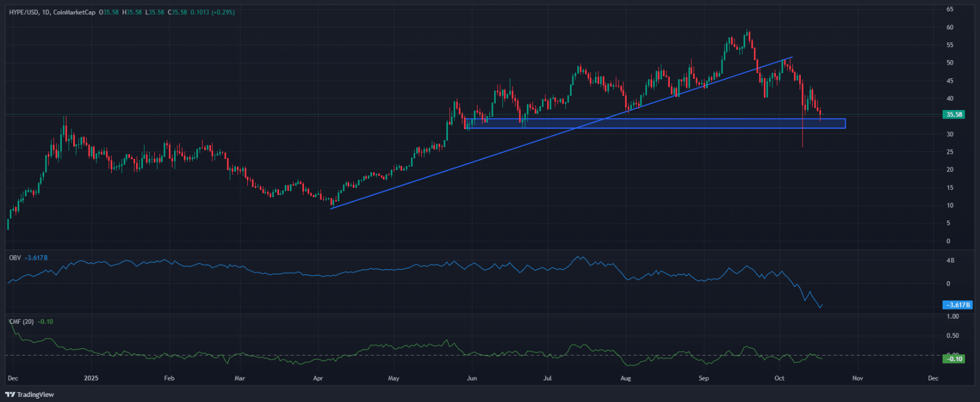
Task: Click the TradingView logo icon
Action: (x=10, y=395)
